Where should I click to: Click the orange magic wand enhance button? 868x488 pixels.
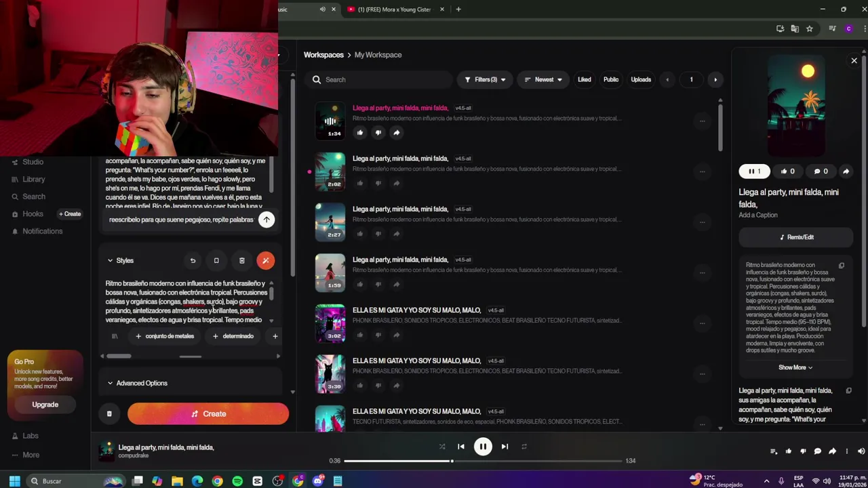(266, 260)
